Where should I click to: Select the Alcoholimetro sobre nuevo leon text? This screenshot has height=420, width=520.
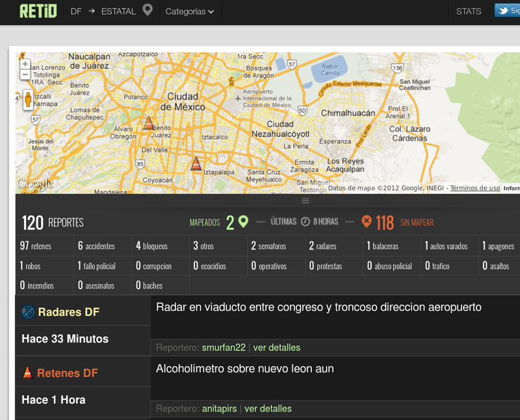coord(245,369)
